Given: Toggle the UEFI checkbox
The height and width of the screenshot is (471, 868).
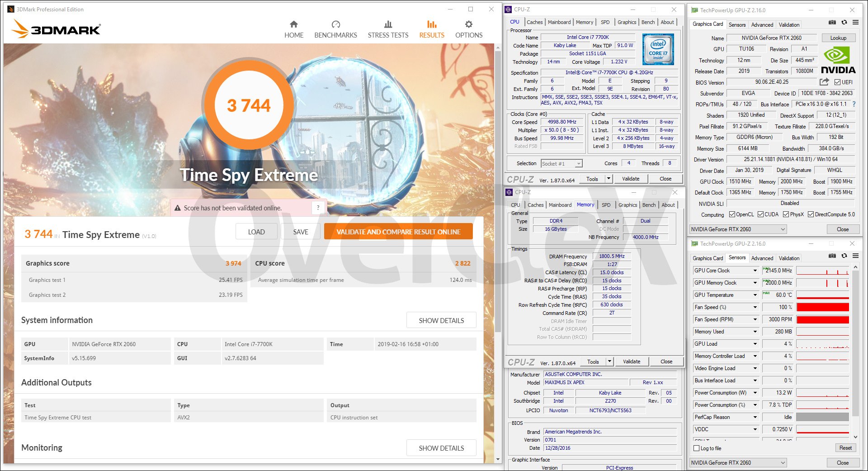Looking at the screenshot, I should (x=837, y=82).
